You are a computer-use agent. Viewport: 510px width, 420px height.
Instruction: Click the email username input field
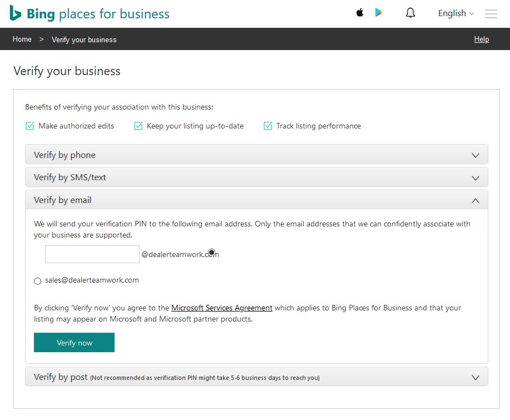tap(92, 254)
